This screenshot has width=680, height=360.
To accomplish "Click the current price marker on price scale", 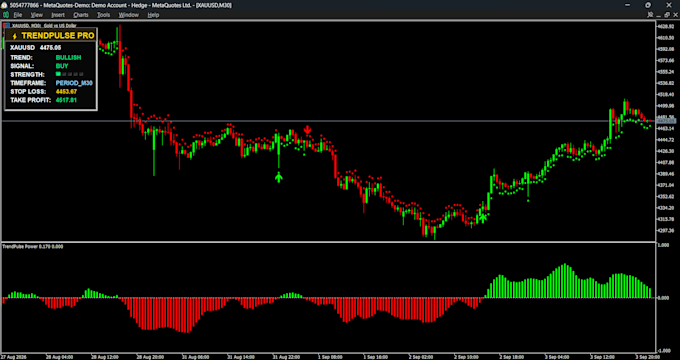I will pos(666,121).
